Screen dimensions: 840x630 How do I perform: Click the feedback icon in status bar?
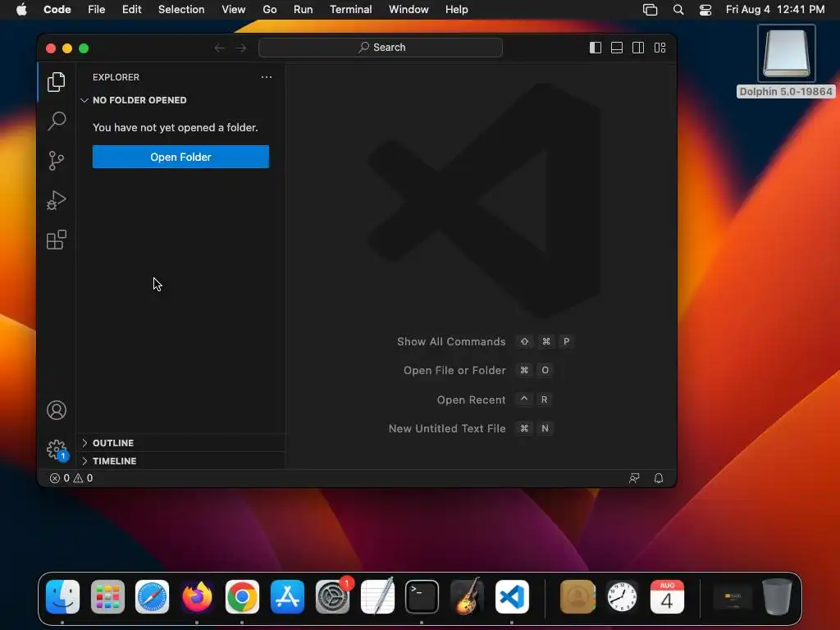(x=634, y=478)
